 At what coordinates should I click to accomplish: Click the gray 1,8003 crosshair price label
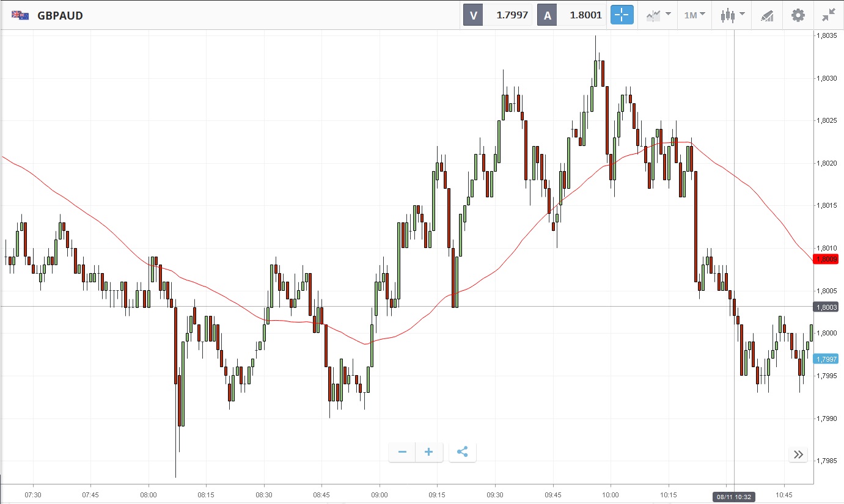826,307
